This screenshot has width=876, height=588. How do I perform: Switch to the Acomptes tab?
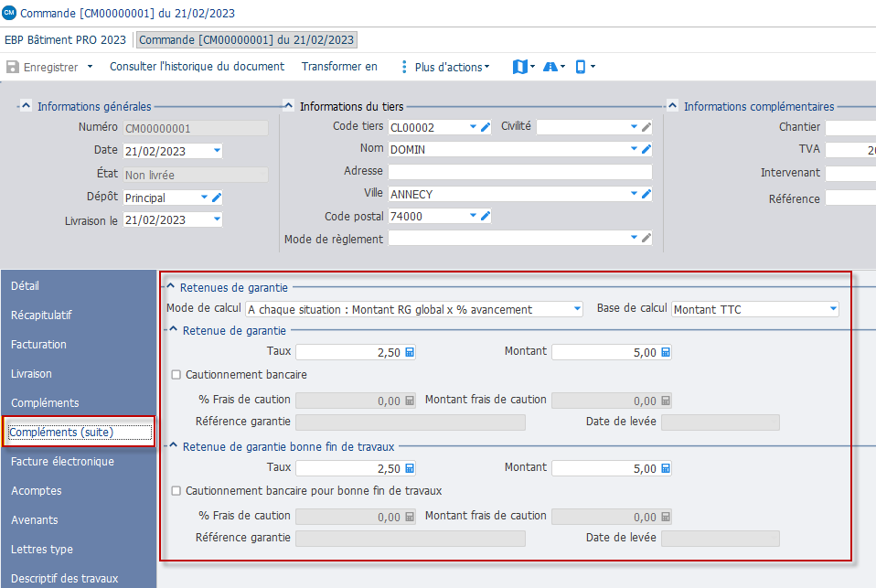(x=79, y=491)
